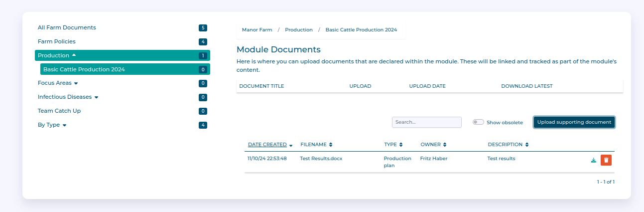Sort table by Owner column

tap(445, 145)
